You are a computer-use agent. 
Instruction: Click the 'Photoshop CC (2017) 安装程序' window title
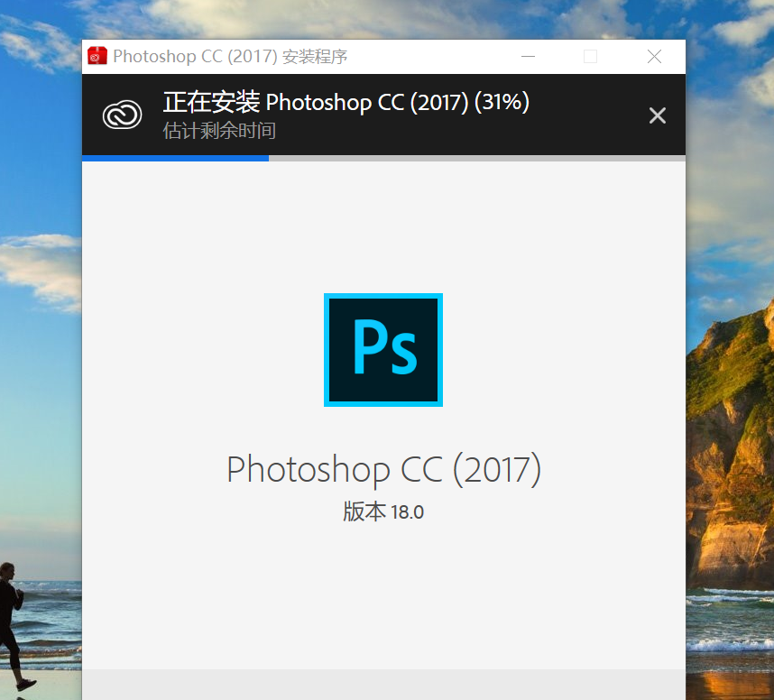[230, 56]
